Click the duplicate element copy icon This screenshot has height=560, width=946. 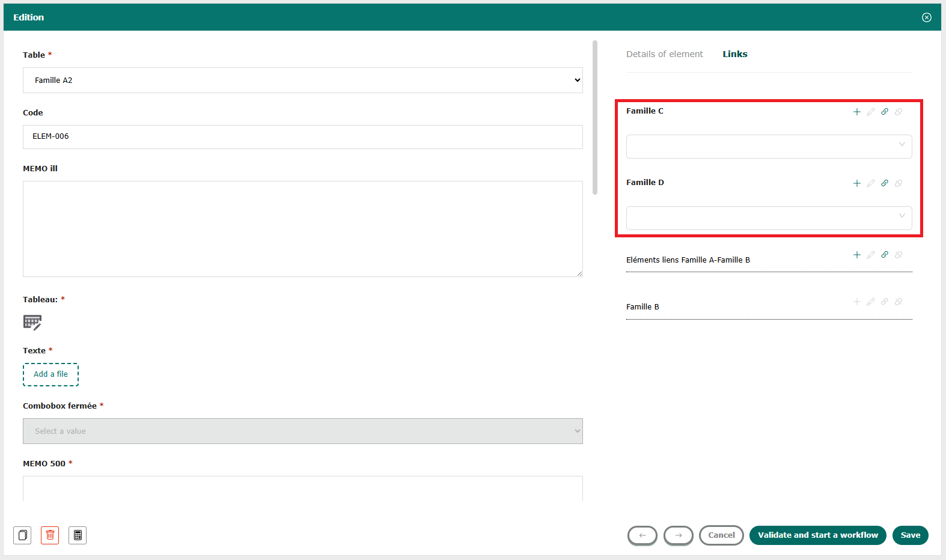click(22, 535)
